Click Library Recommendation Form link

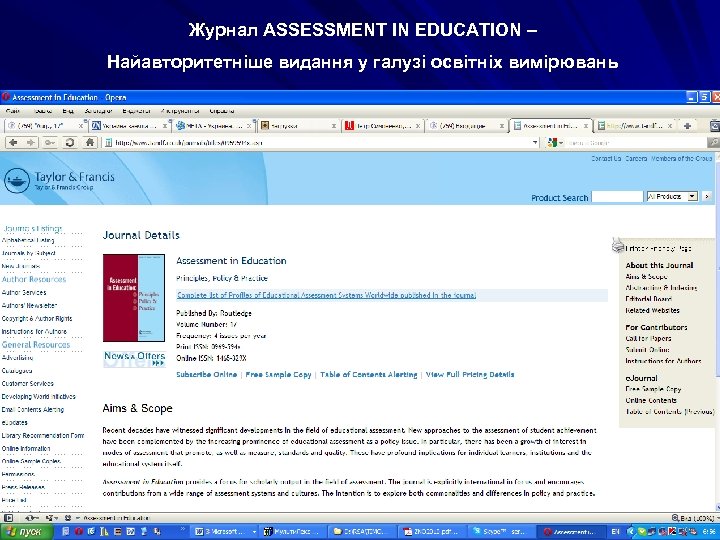pos(43,436)
